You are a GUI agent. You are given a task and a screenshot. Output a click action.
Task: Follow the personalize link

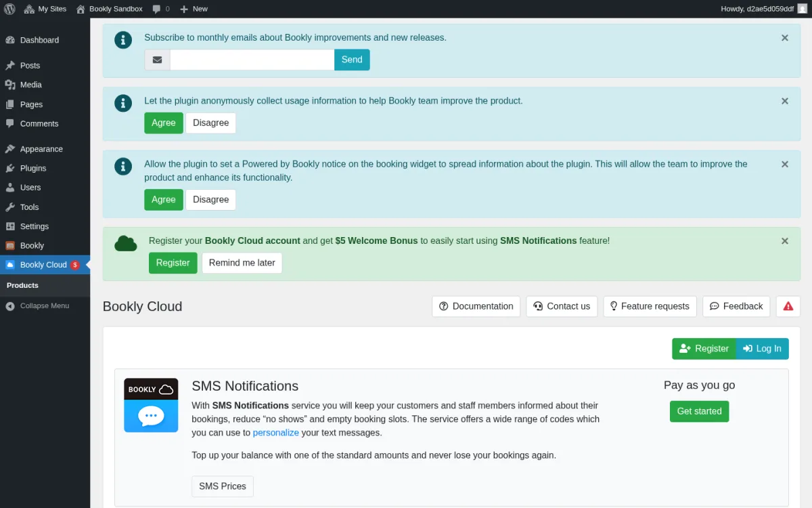tap(276, 432)
